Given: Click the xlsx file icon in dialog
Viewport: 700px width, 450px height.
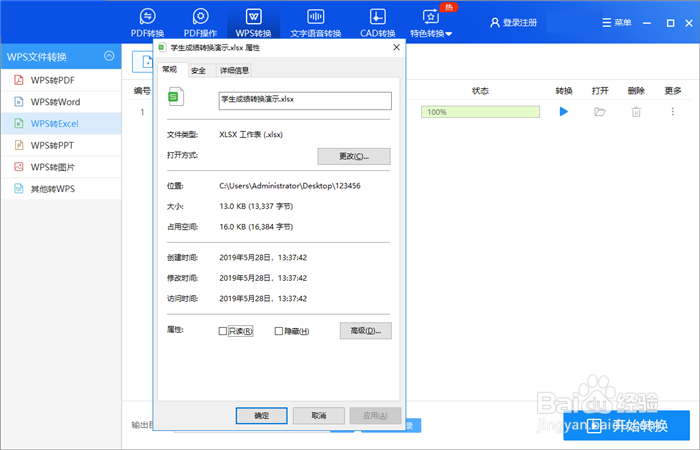Looking at the screenshot, I should (x=176, y=97).
